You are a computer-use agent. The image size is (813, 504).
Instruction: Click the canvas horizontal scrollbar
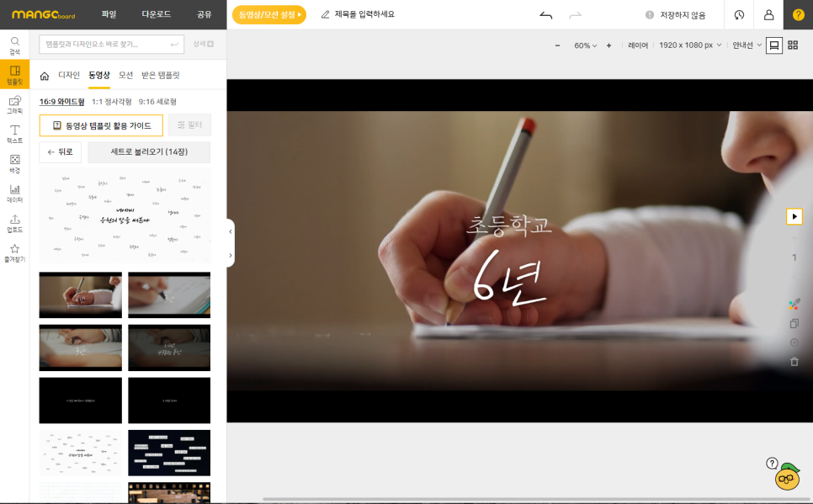click(x=537, y=499)
